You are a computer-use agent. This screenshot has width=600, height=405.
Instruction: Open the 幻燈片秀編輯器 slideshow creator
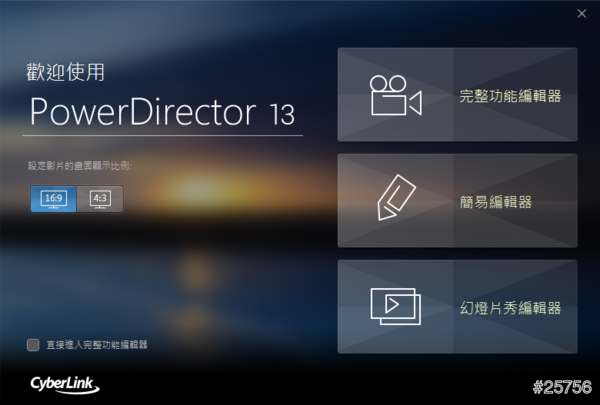[x=457, y=307]
